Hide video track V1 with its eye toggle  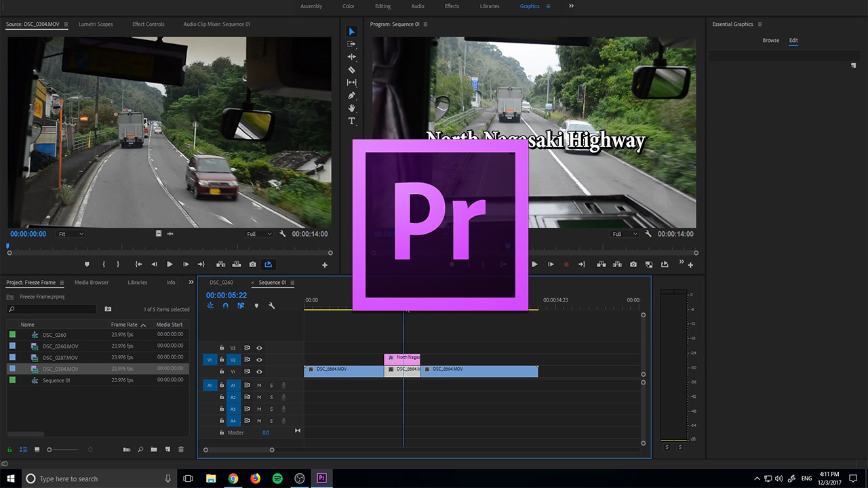point(259,371)
